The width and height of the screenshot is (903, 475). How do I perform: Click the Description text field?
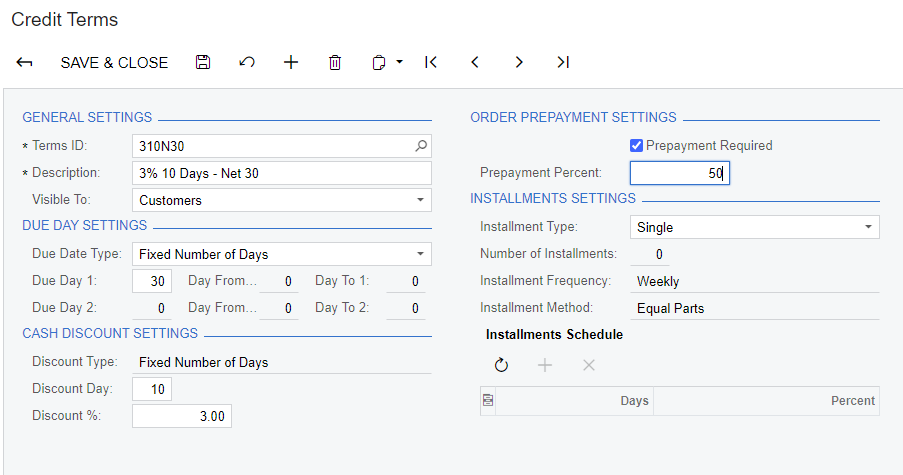tap(281, 173)
